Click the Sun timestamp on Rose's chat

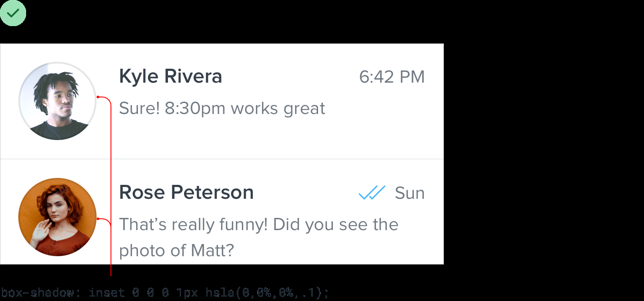click(x=409, y=193)
